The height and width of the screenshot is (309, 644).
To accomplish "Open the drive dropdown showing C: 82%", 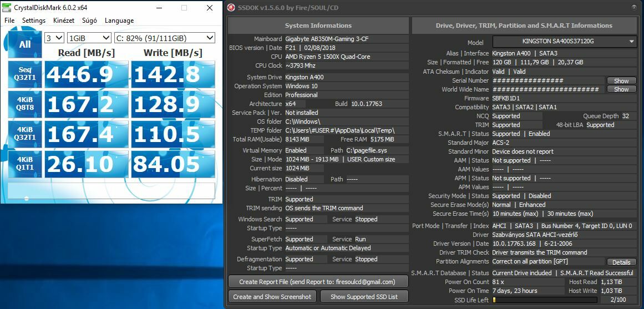I will 165,38.
